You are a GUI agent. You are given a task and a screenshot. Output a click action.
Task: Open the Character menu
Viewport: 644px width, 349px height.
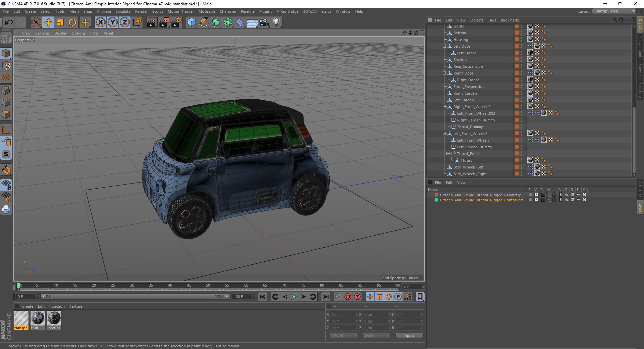point(228,11)
